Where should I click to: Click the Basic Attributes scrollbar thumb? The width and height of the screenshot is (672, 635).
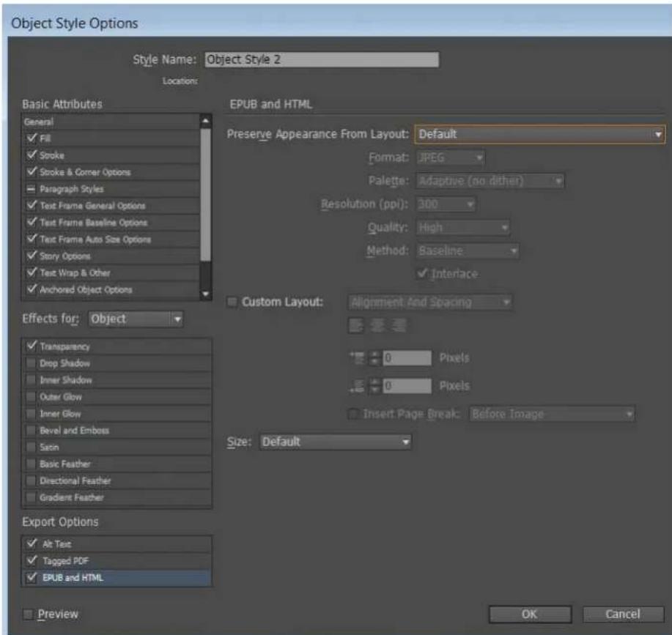click(206, 195)
